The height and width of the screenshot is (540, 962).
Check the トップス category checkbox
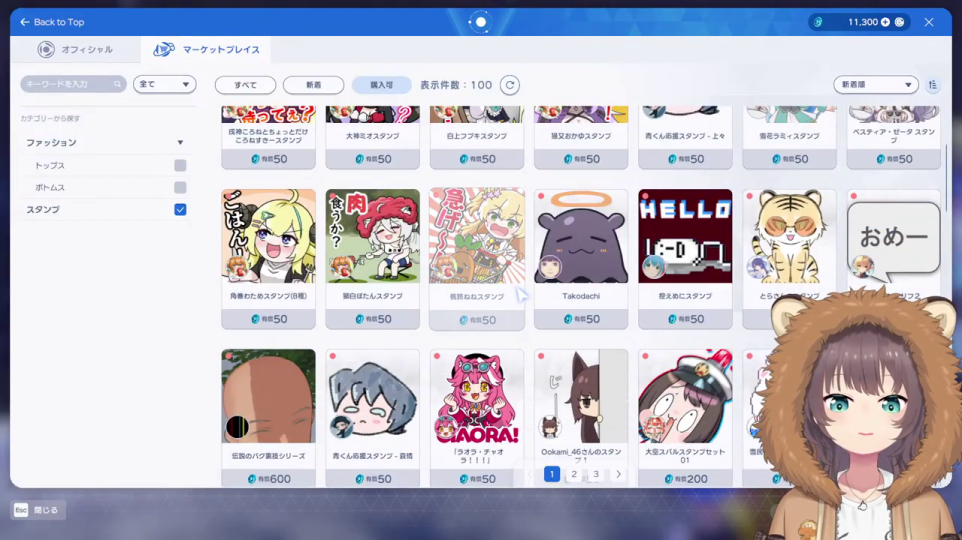pos(180,165)
